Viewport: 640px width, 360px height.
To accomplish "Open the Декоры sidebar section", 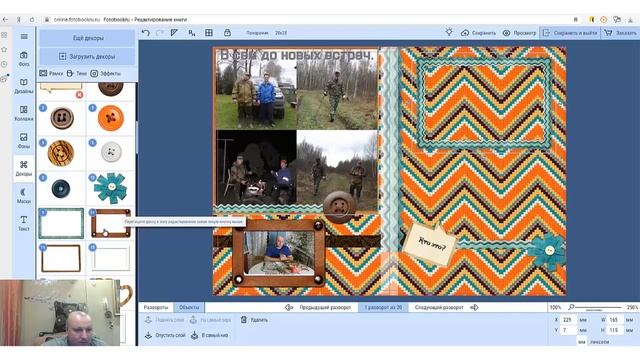I will coord(24,168).
